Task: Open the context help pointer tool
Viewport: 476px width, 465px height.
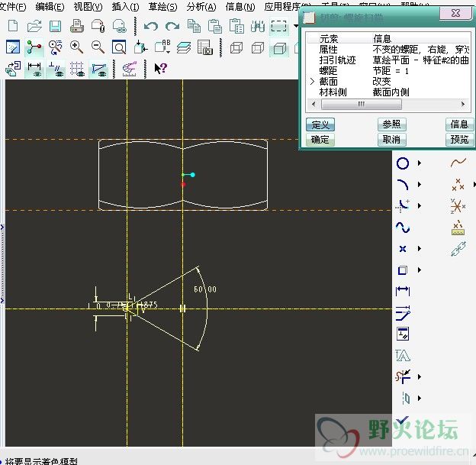Action: point(161,68)
